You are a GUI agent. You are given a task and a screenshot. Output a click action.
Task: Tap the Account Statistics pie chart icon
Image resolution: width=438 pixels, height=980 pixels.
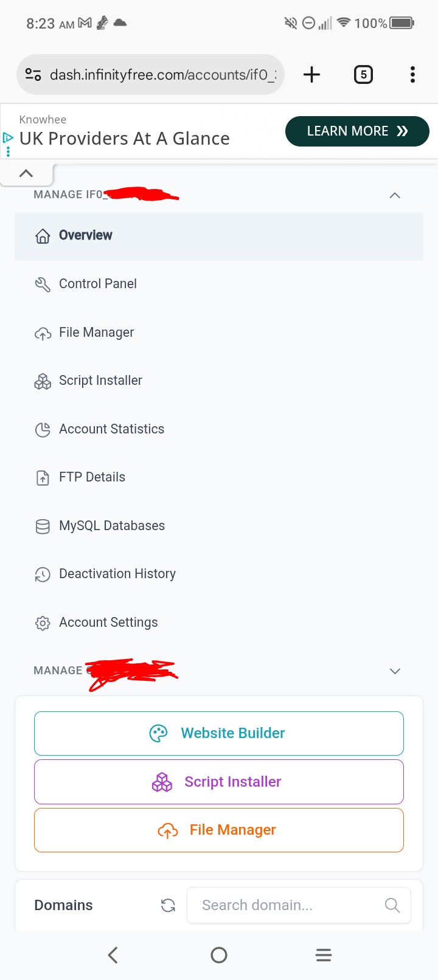click(43, 430)
